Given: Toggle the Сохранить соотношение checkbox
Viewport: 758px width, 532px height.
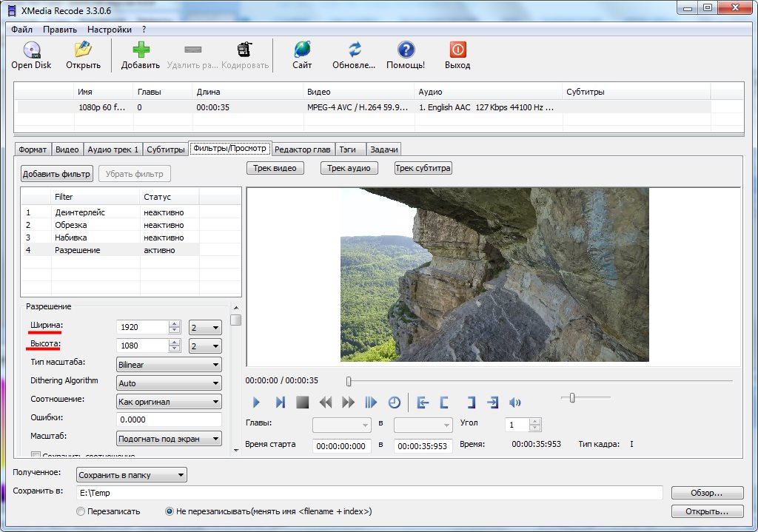Looking at the screenshot, I should point(35,455).
